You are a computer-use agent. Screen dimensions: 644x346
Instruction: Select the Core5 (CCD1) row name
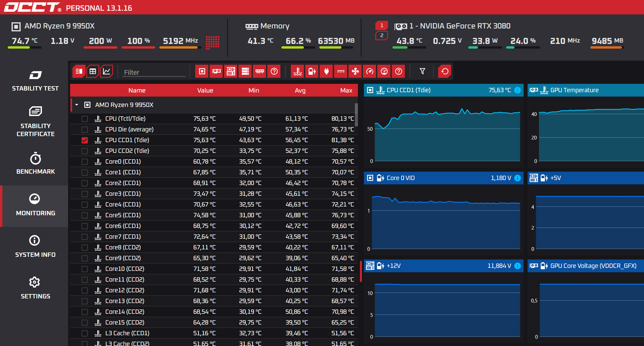[x=123, y=215]
